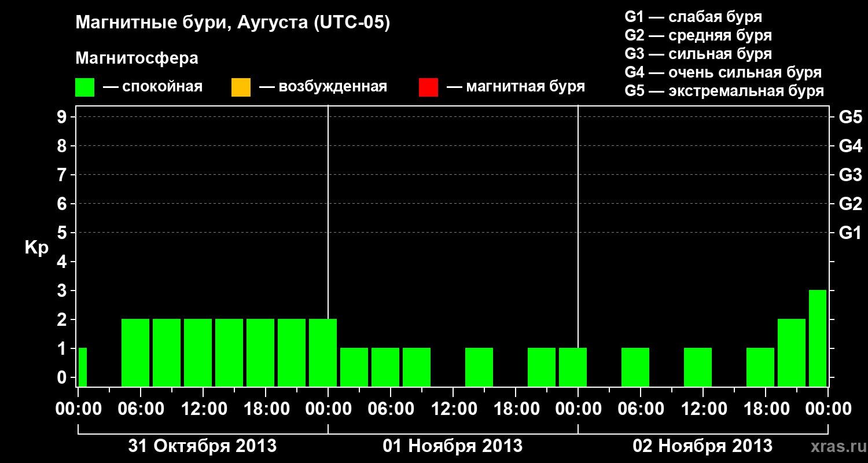Screen dimensions: 868x463
Task: Click the 13:00–16:00 Kp 1 bar on 01 Ноября
Action: (x=479, y=367)
